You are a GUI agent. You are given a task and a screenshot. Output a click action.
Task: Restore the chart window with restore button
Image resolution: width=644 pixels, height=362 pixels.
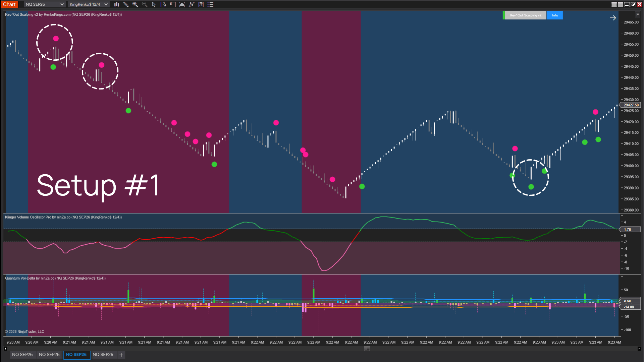633,4
